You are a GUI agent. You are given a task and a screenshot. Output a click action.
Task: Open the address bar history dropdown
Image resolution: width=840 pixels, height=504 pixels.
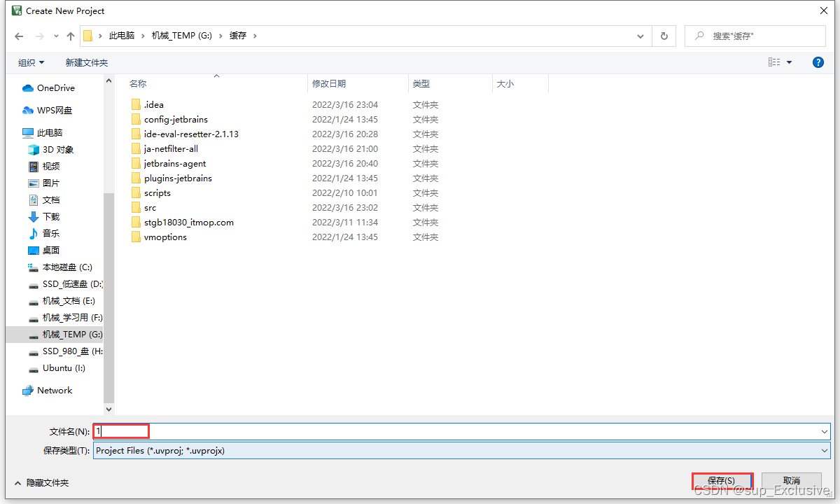click(640, 36)
